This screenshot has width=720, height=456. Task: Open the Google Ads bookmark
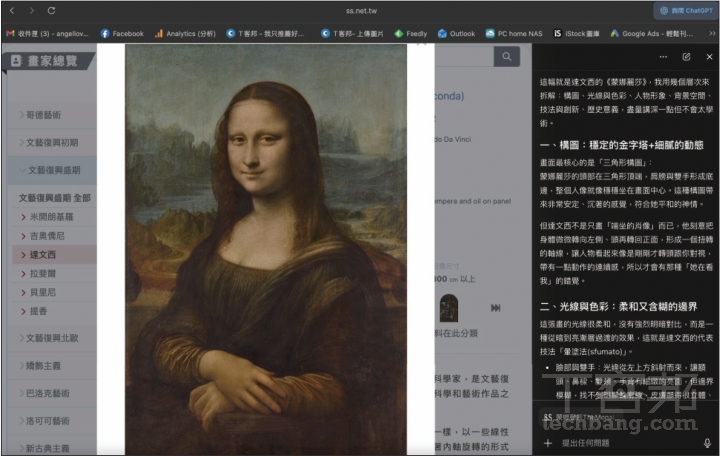(x=651, y=34)
